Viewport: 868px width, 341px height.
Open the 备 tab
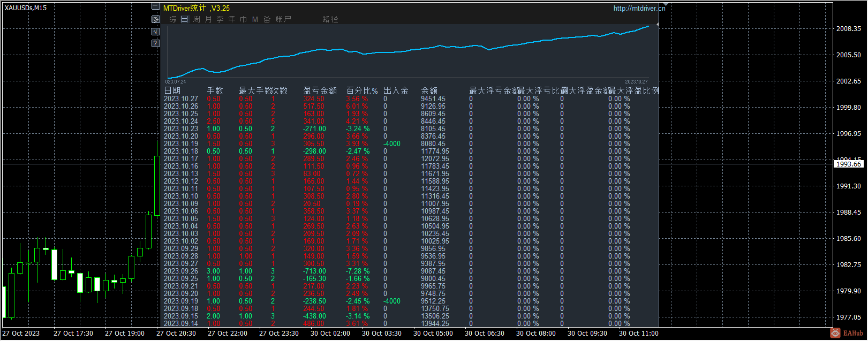(267, 19)
